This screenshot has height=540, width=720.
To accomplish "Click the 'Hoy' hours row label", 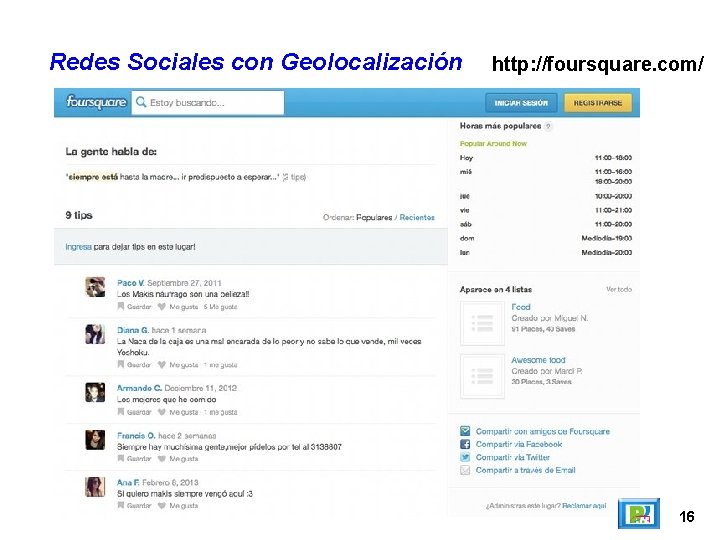I will 466,158.
